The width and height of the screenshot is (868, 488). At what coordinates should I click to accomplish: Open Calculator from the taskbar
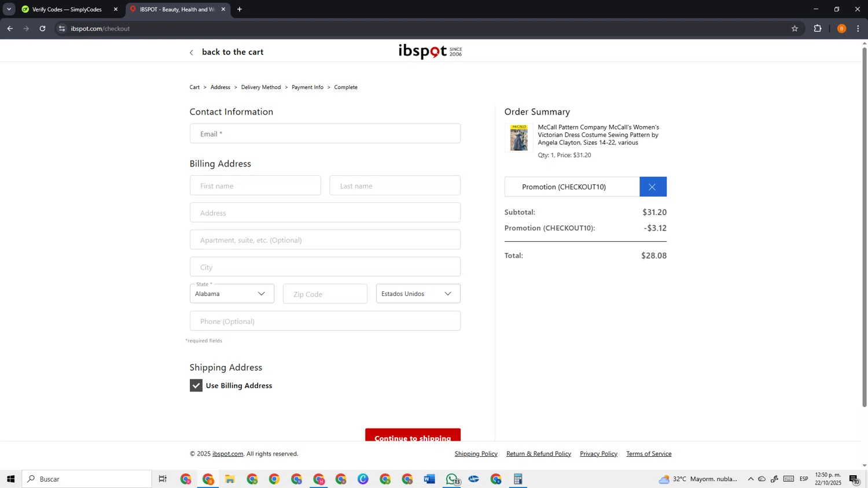coord(518,479)
